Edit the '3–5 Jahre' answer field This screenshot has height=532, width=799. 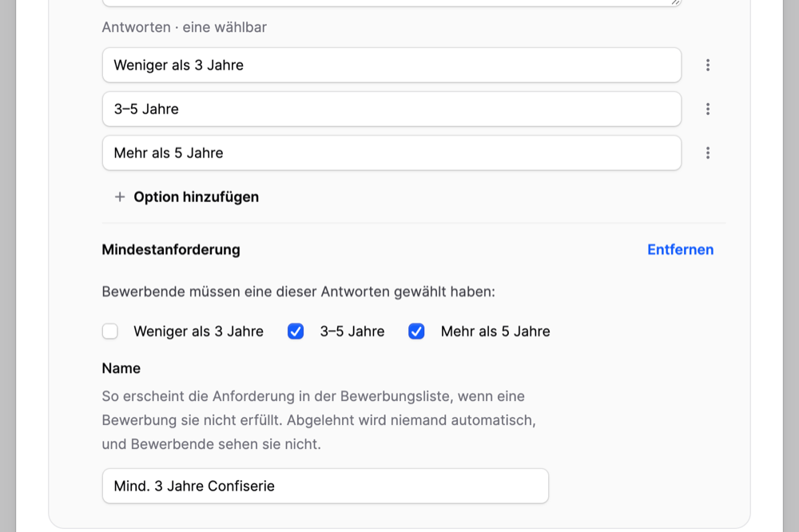coord(392,109)
